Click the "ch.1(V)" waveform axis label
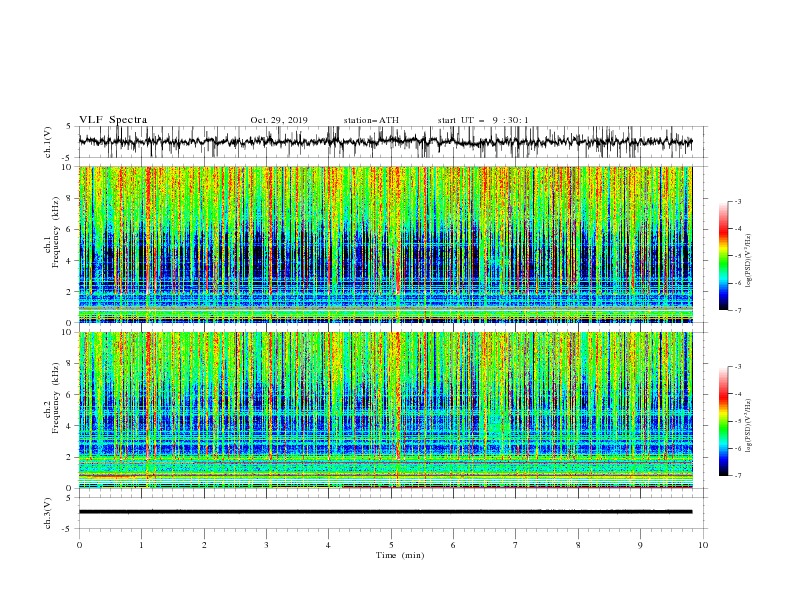792x612 pixels. tap(48, 142)
